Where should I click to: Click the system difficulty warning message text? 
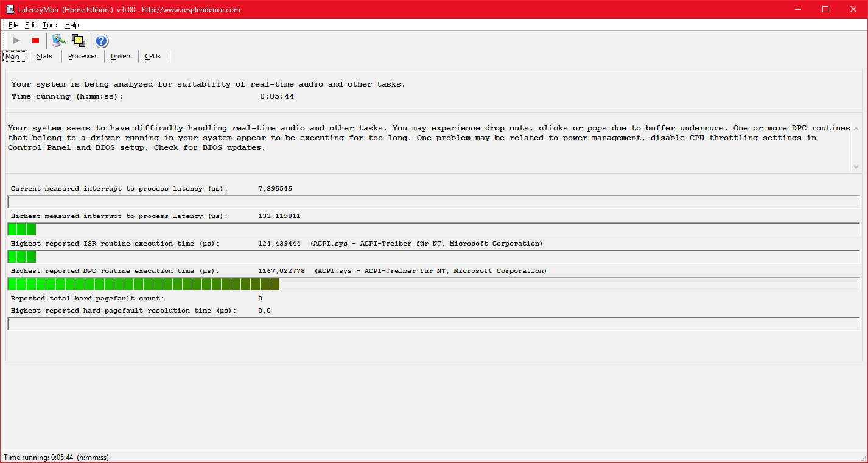429,138
